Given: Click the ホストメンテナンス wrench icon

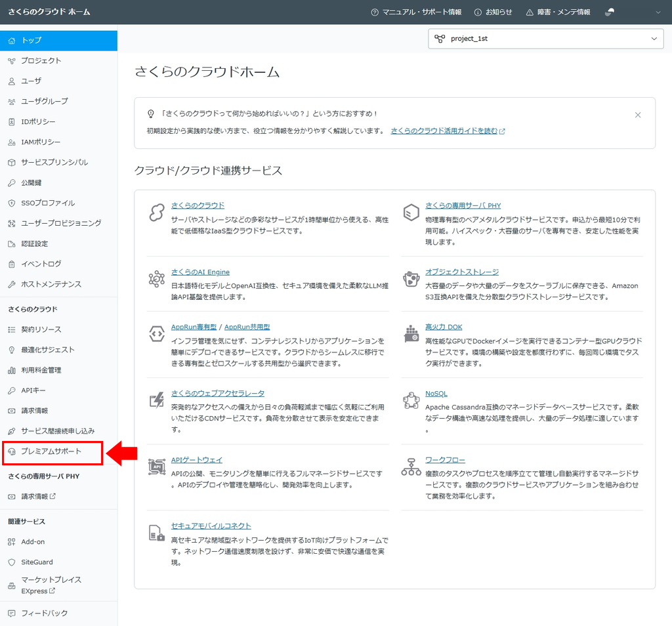Looking at the screenshot, I should (12, 285).
